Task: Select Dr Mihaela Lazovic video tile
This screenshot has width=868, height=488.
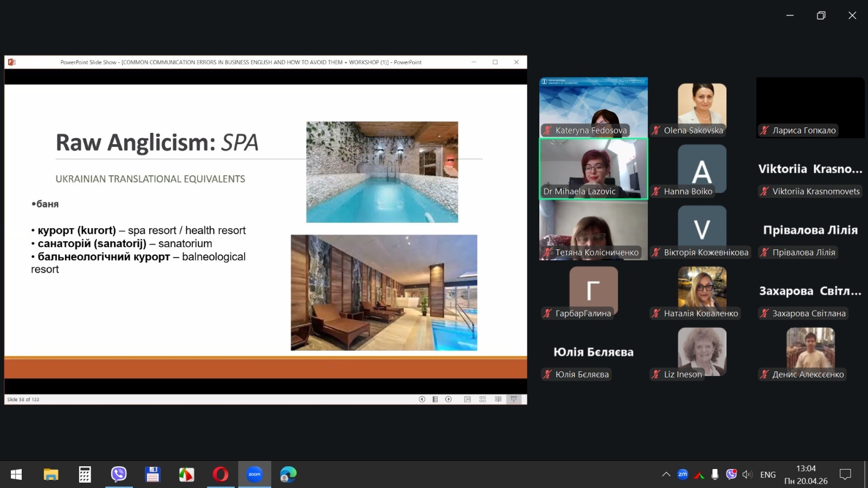Action: point(593,168)
